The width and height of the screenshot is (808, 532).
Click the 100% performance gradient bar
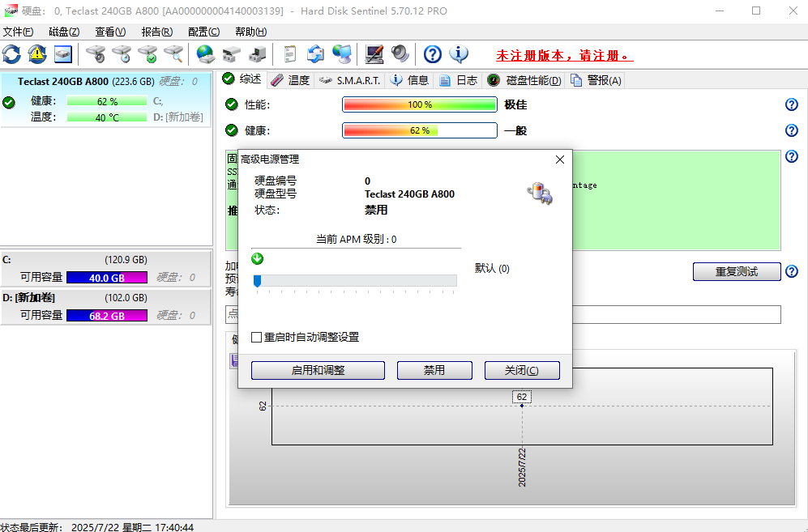tap(420, 104)
